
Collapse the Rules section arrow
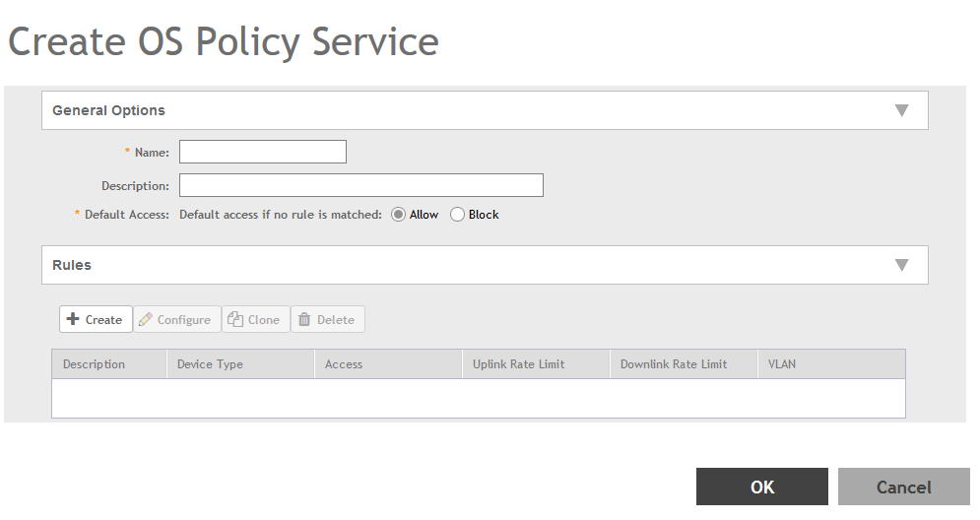pyautogui.click(x=901, y=265)
